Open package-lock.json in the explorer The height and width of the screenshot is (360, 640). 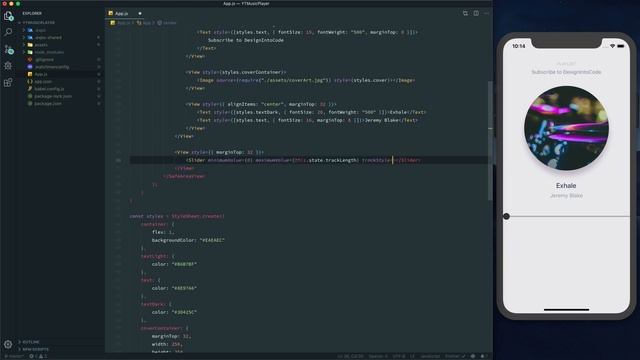coord(53,96)
